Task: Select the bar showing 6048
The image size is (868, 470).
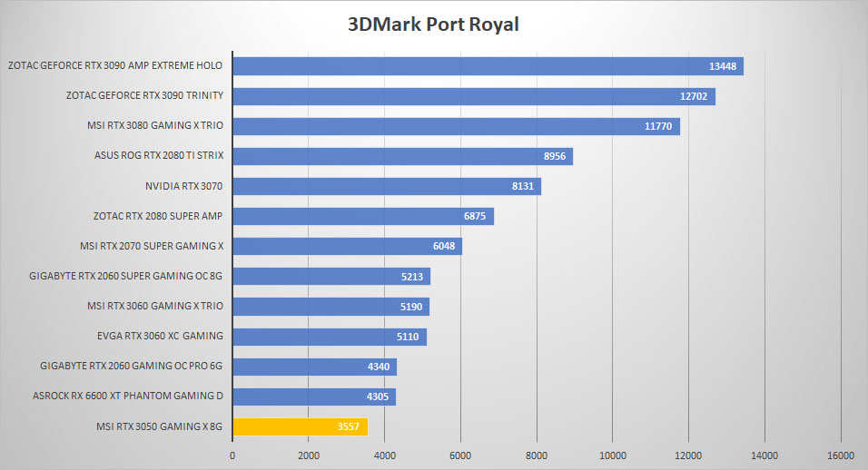Action: (348, 246)
